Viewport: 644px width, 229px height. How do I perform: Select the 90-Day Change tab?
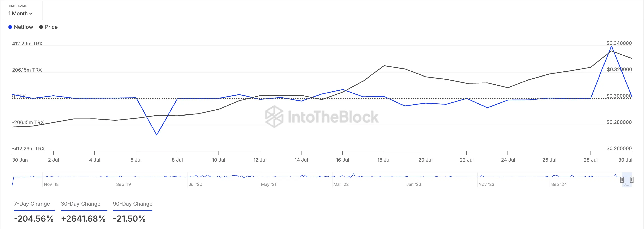click(x=133, y=204)
